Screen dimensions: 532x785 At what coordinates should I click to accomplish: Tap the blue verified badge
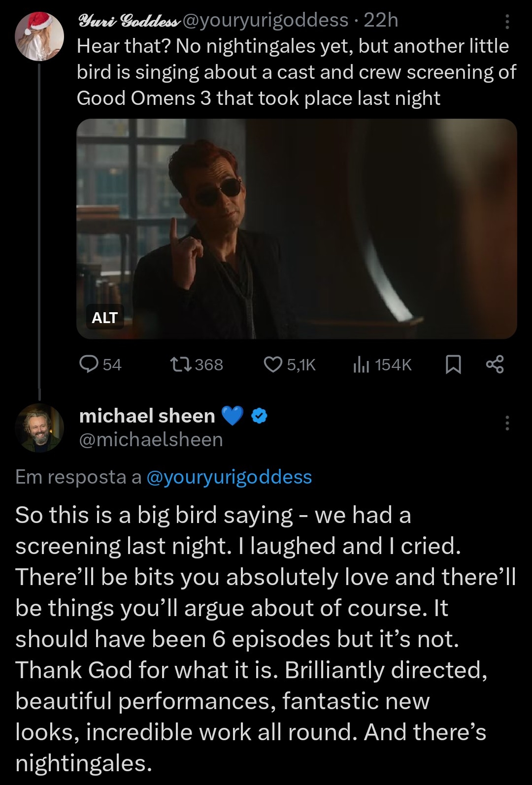pos(260,416)
